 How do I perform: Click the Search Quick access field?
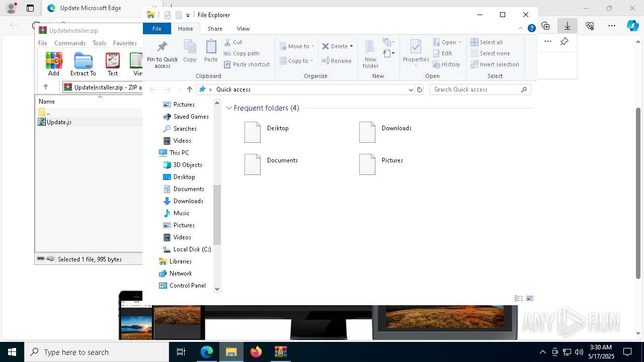(480, 89)
